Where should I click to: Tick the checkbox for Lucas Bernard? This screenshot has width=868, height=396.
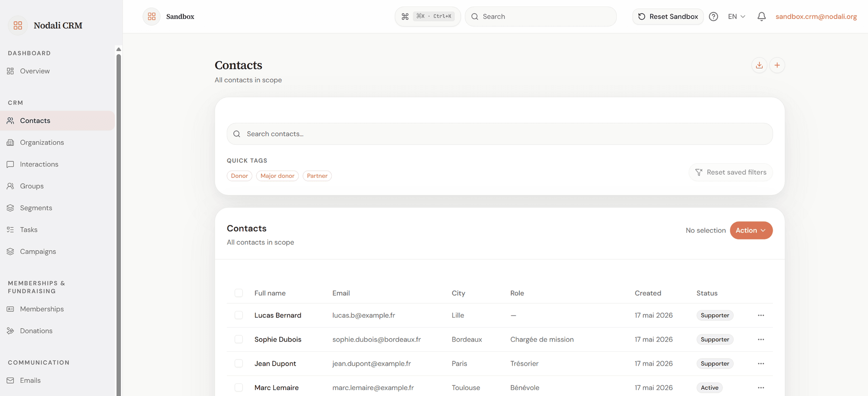(x=239, y=315)
